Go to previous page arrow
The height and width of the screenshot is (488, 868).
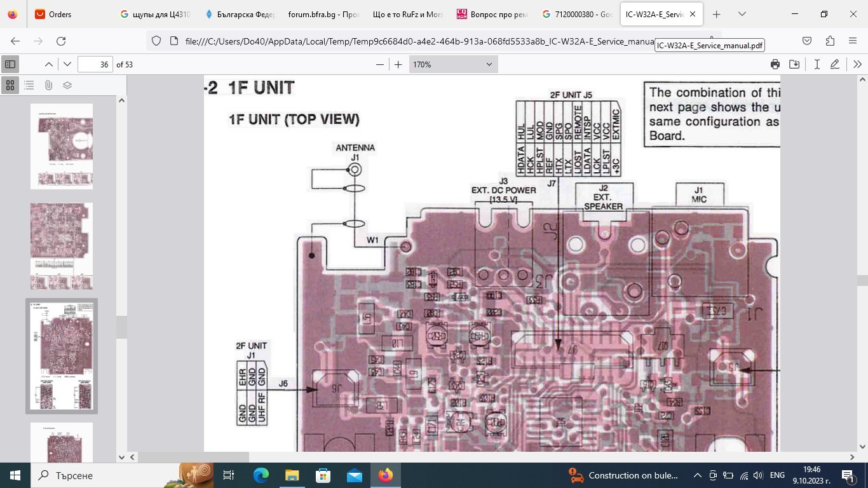point(49,64)
